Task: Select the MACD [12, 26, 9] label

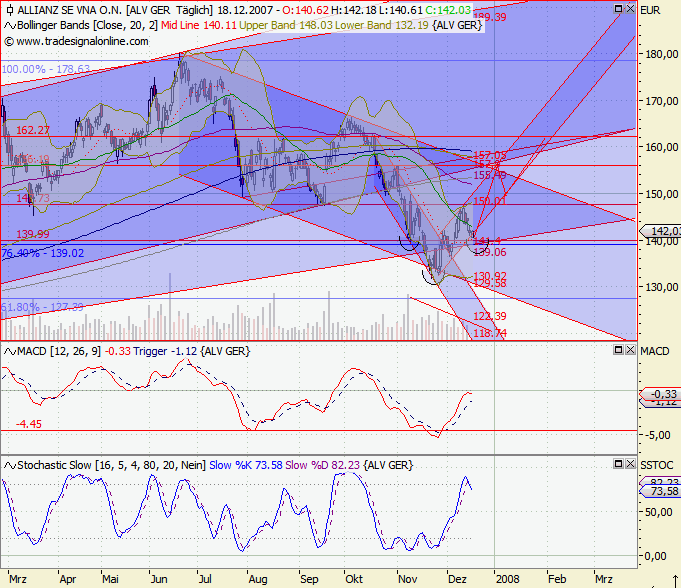Action: 51,352
